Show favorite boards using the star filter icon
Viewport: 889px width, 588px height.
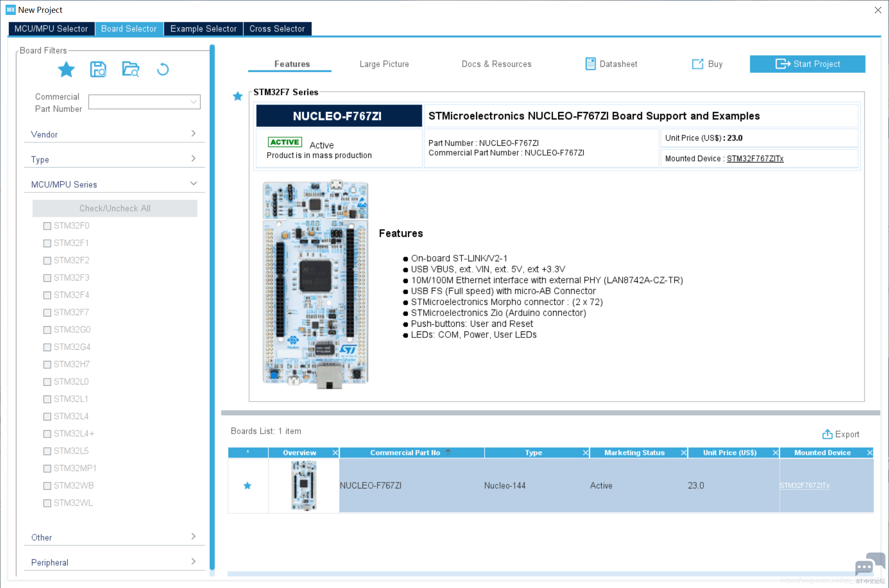point(66,69)
